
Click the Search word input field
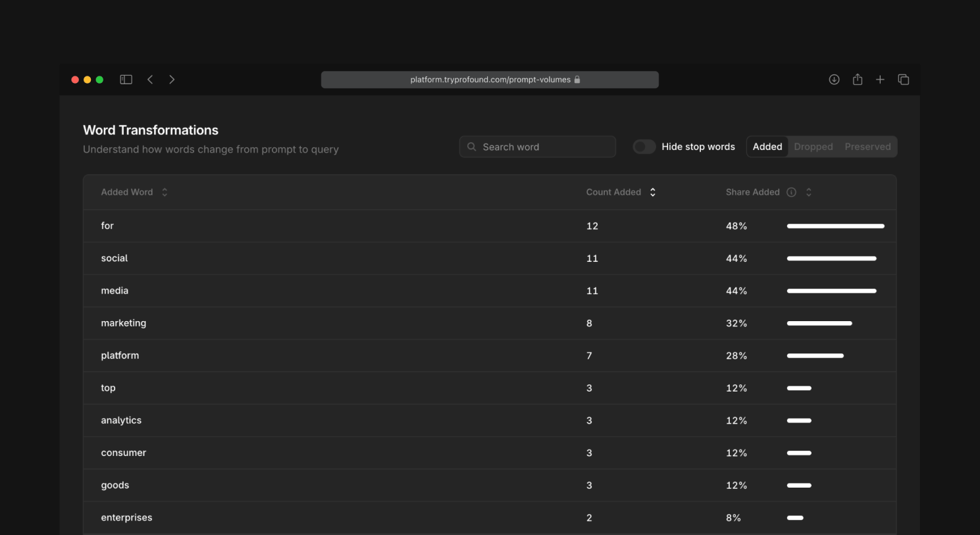click(537, 147)
